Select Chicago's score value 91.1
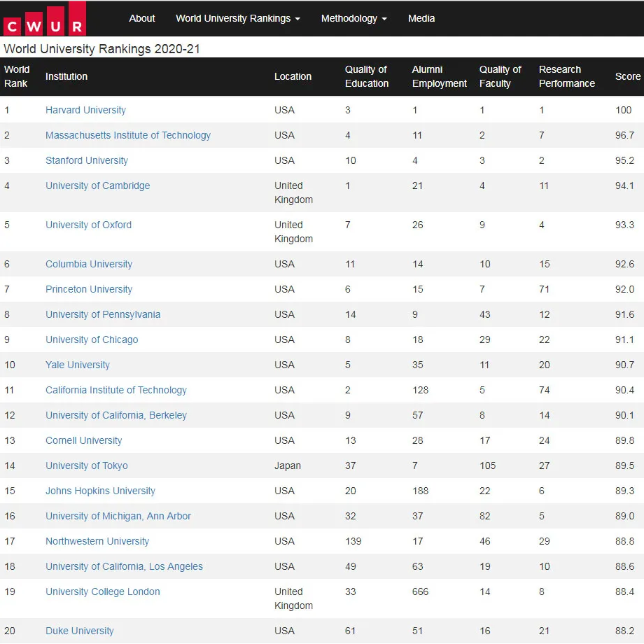644x644 pixels. pos(624,339)
